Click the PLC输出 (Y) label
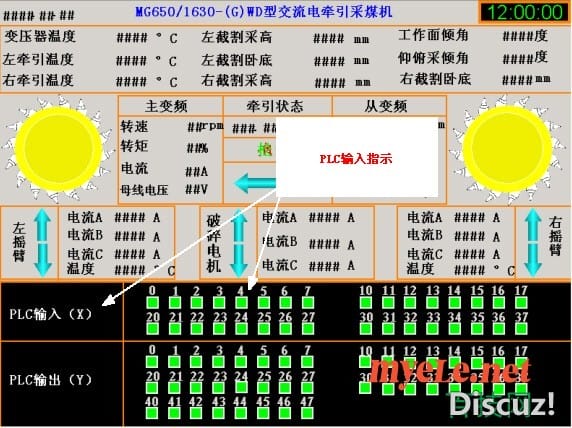The width and height of the screenshot is (572, 428). point(50,380)
